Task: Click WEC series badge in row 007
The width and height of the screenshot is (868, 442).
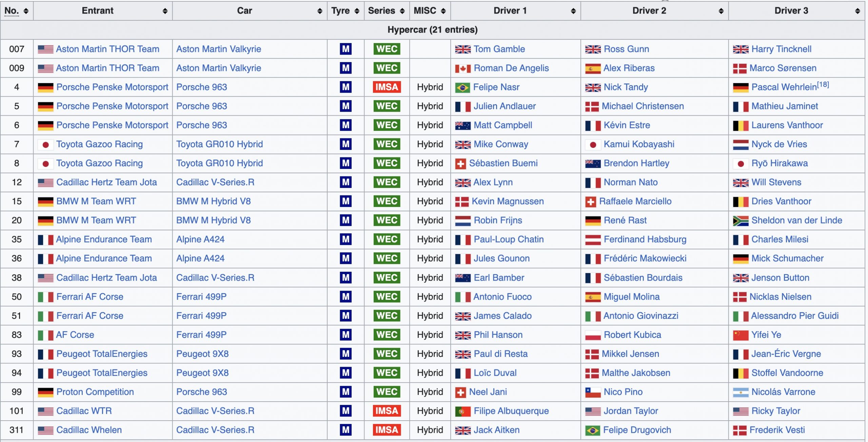Action: pyautogui.click(x=387, y=49)
